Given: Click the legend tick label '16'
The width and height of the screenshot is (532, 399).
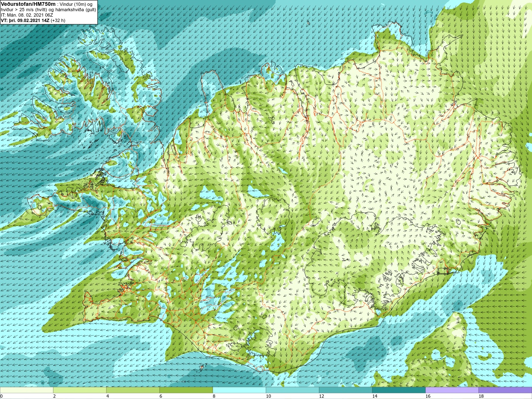Looking at the screenshot, I should (428, 396).
